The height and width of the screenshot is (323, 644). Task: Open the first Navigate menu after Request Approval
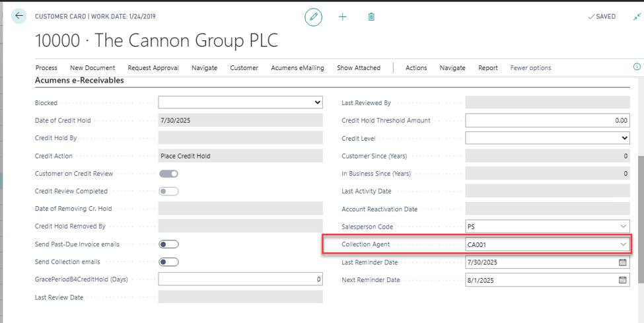205,68
